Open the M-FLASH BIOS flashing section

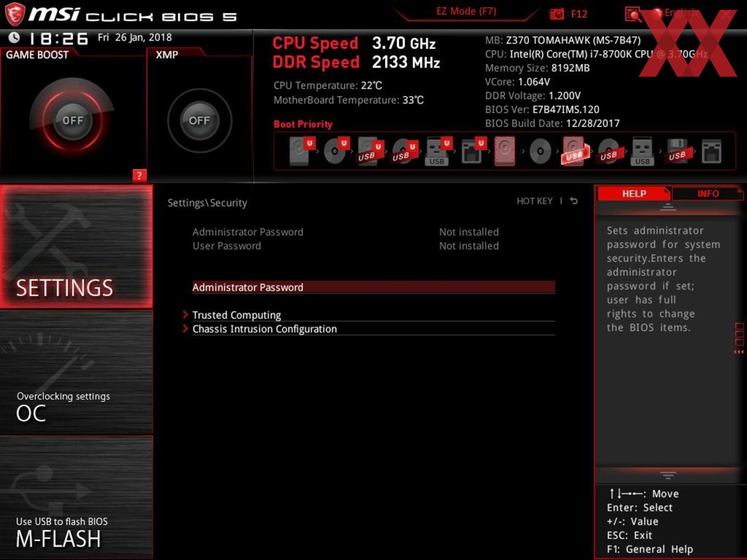pos(76,497)
